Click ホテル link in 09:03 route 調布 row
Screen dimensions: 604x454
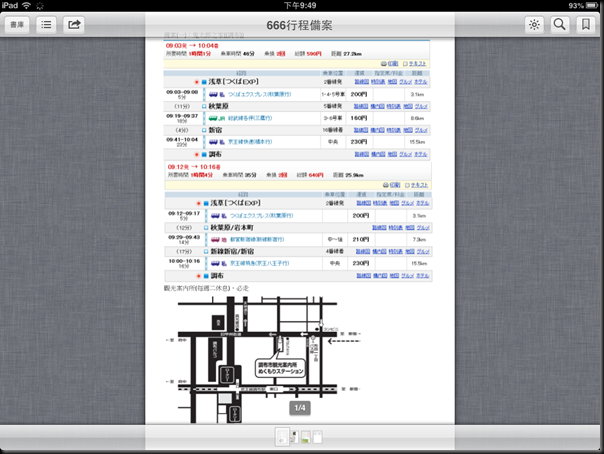[x=421, y=154]
